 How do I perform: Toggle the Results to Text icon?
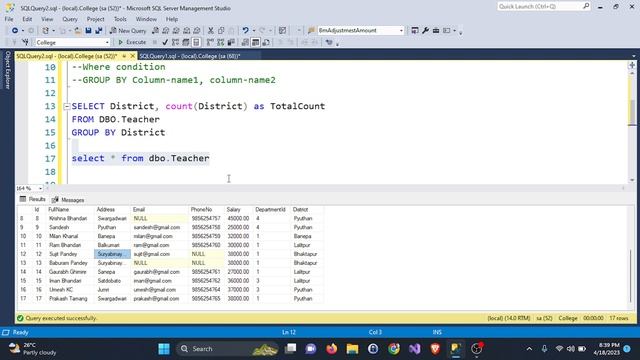245,42
